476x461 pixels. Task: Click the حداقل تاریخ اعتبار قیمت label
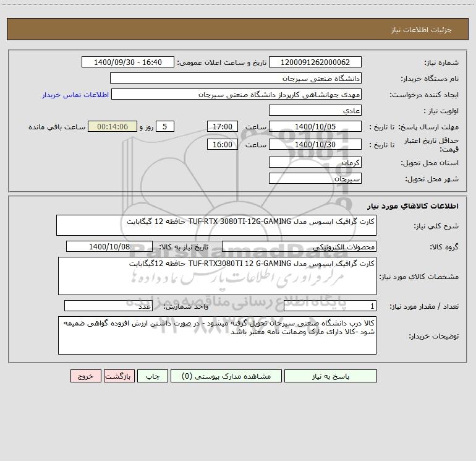pos(431,145)
